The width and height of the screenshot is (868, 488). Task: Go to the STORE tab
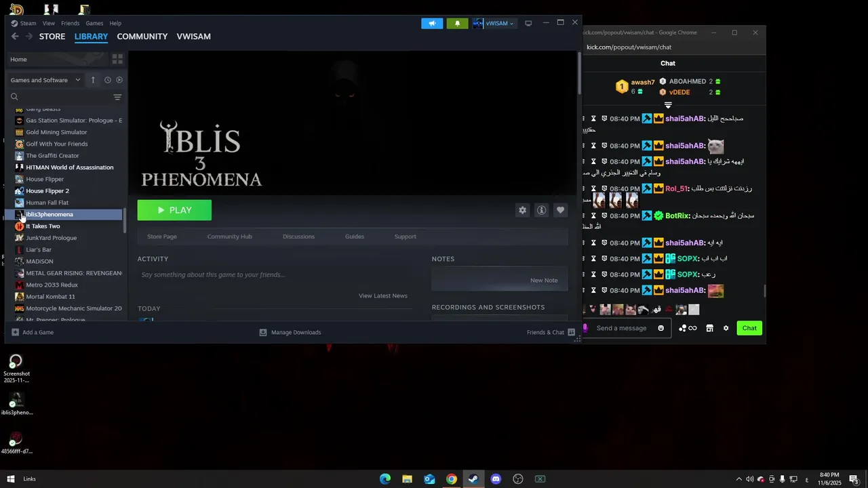[x=52, y=37]
